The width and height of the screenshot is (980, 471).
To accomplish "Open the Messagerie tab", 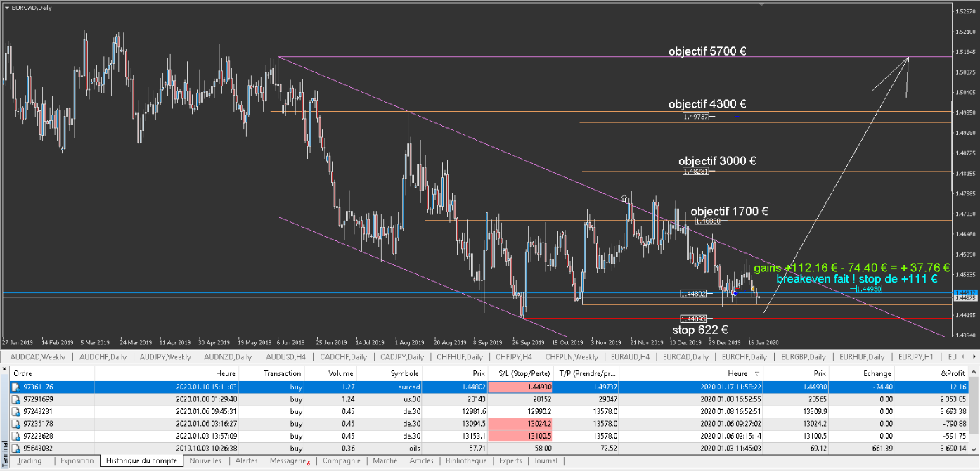I will pos(288,461).
